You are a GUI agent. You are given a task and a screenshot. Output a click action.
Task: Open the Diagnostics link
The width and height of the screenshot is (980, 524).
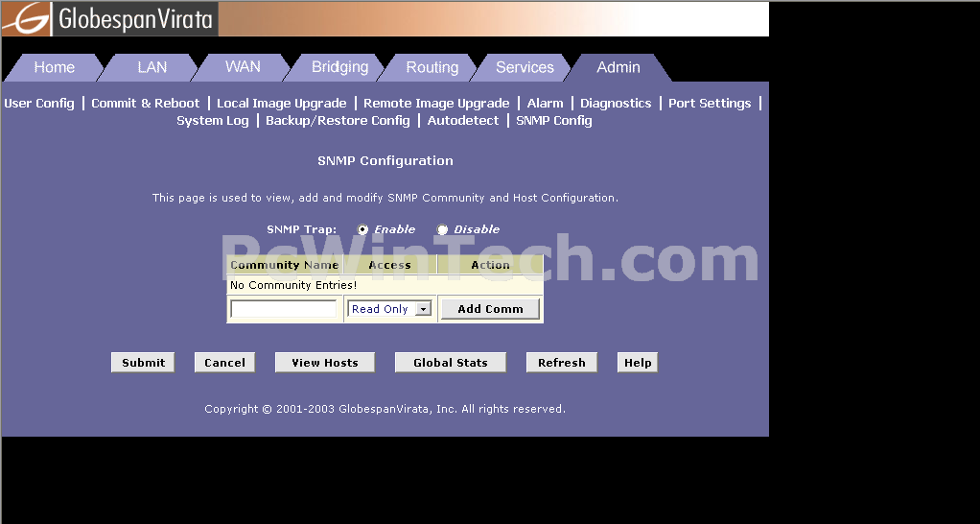click(616, 104)
